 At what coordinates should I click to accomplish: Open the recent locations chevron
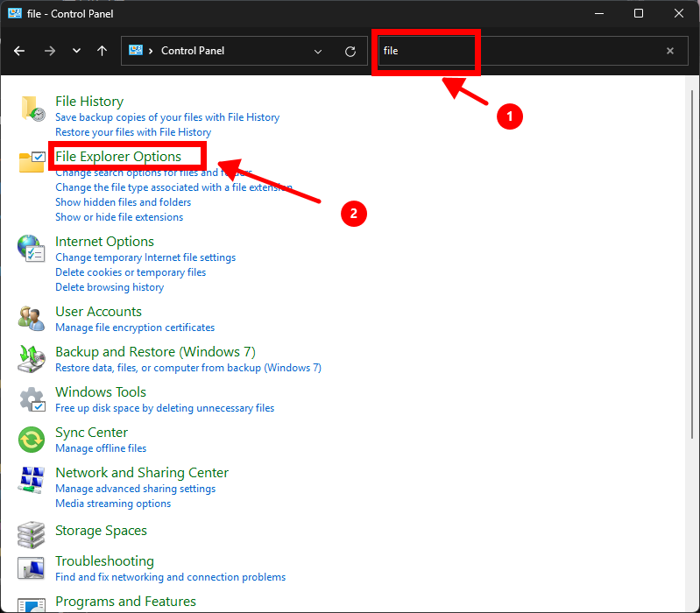[76, 51]
